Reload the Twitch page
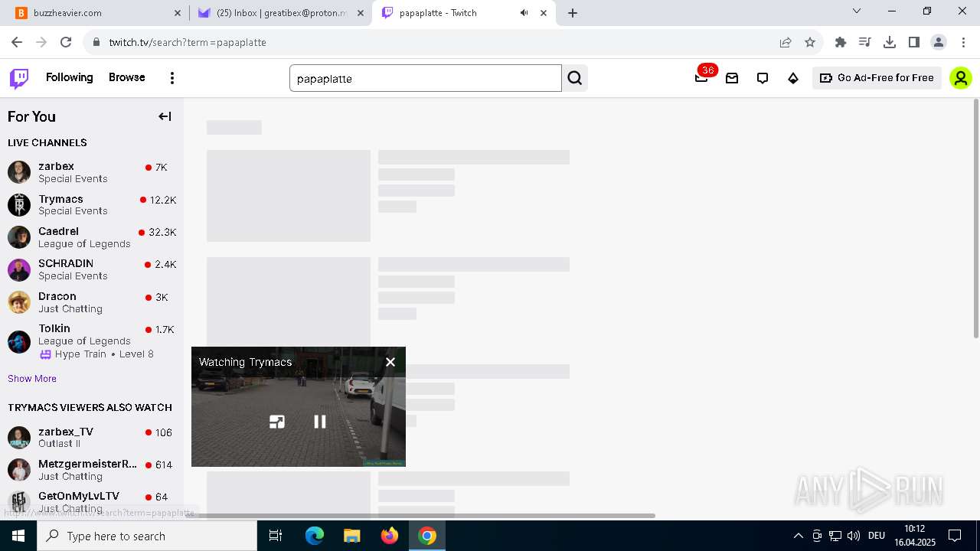This screenshot has height=551, width=980. pyautogui.click(x=66, y=42)
